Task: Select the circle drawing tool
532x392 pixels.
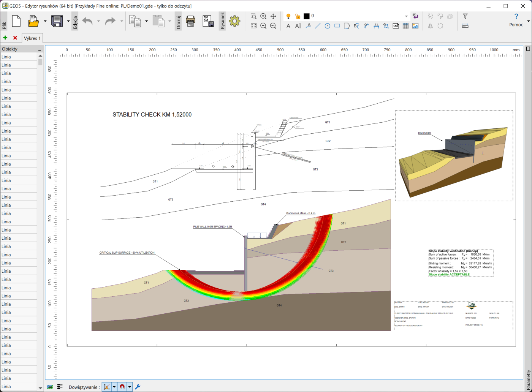Action: (x=327, y=26)
